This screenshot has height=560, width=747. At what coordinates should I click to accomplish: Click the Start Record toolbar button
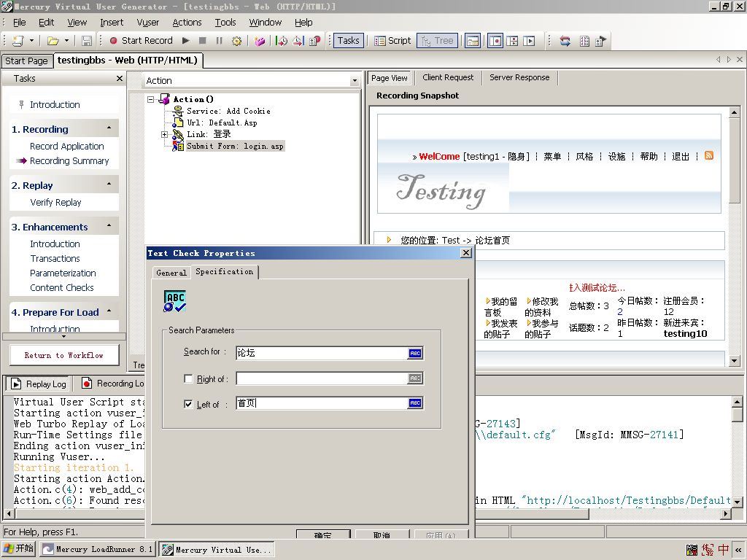[141, 41]
